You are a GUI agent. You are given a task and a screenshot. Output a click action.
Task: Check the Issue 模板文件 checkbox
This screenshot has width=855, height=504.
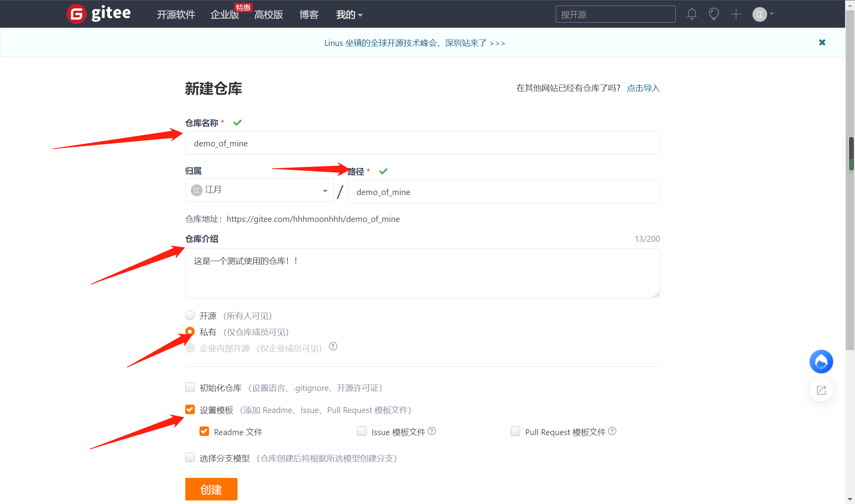[x=362, y=431]
